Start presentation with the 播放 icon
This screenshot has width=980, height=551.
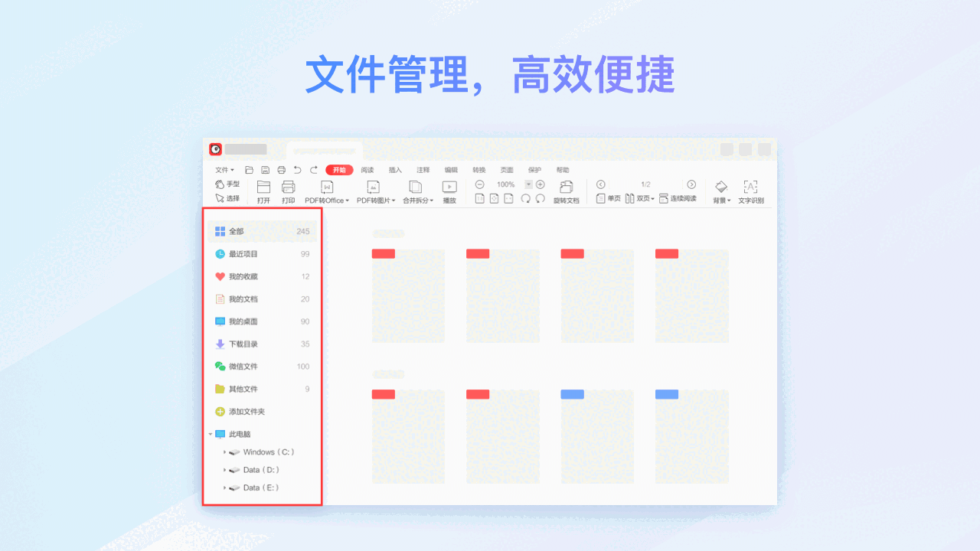click(449, 189)
